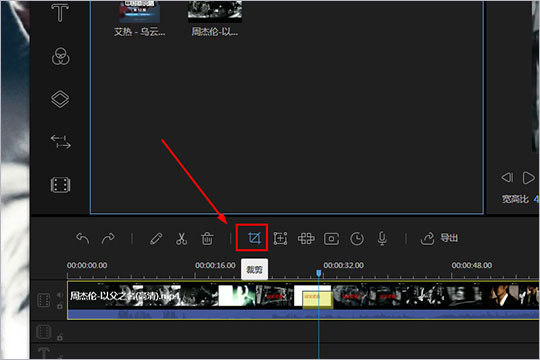The height and width of the screenshot is (360, 540).
Task: Click the 导出 export button
Action: [440, 238]
